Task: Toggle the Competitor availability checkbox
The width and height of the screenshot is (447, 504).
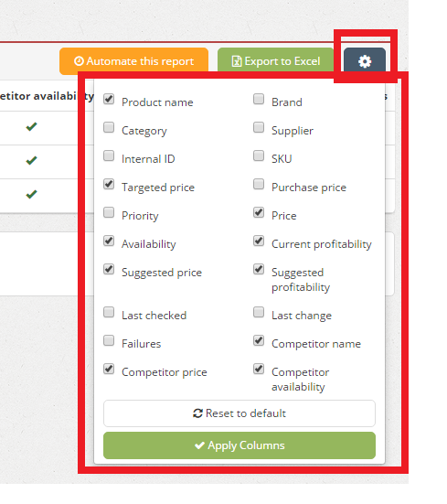Action: coord(259,369)
